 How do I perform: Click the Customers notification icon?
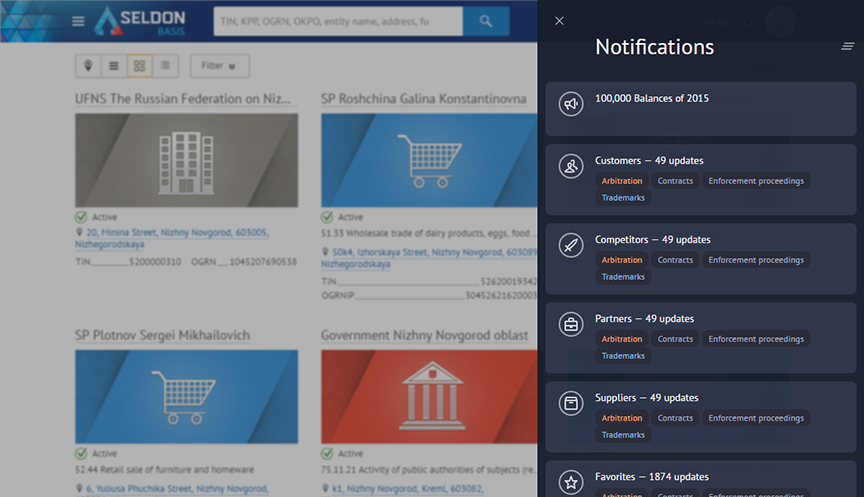click(571, 166)
